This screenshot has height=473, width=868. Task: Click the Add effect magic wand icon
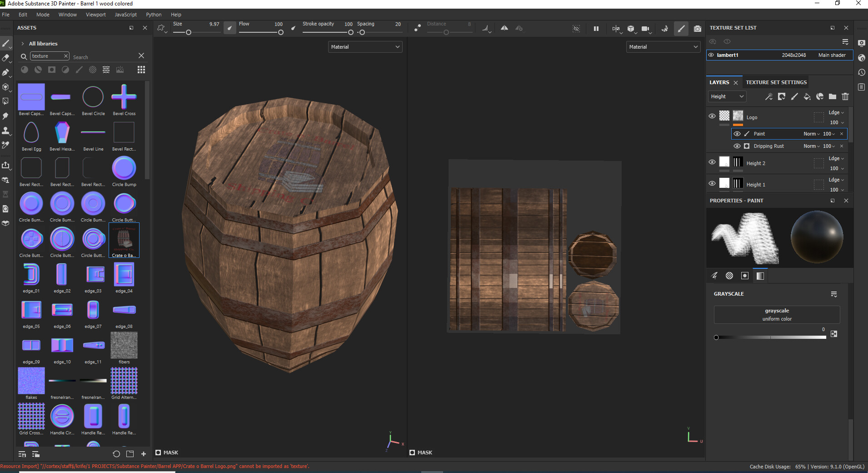pos(769,96)
